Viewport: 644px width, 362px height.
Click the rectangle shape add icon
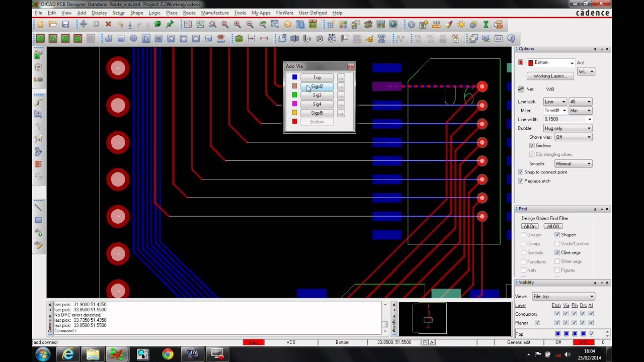(121, 39)
